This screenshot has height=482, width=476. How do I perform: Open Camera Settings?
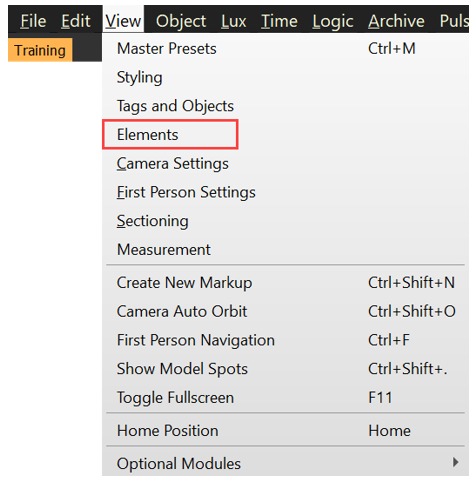[x=285, y=163]
